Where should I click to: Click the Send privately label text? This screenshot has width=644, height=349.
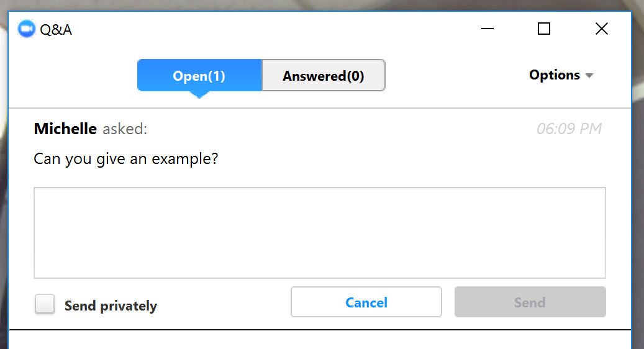(x=111, y=306)
